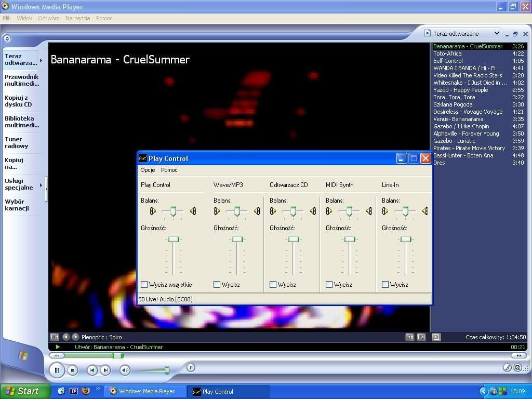Click left speaker icon in Play Control balance
Image resolution: width=532 pixels, height=399 pixels.
(153, 211)
